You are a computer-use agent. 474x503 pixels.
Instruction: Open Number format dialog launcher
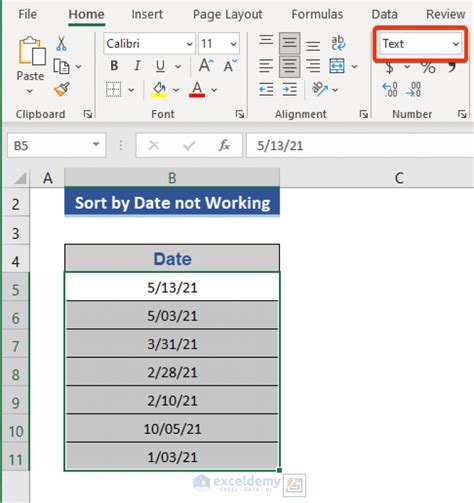[x=462, y=114]
